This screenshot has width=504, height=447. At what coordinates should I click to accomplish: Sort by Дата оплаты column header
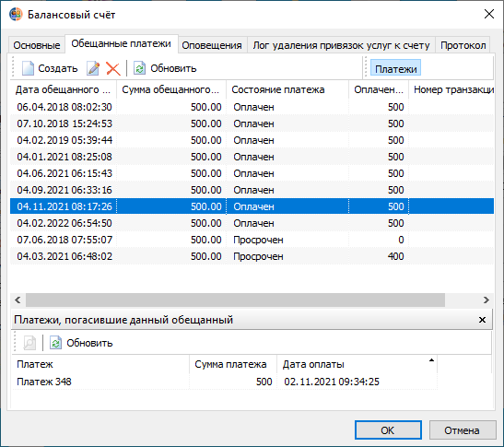[357, 364]
